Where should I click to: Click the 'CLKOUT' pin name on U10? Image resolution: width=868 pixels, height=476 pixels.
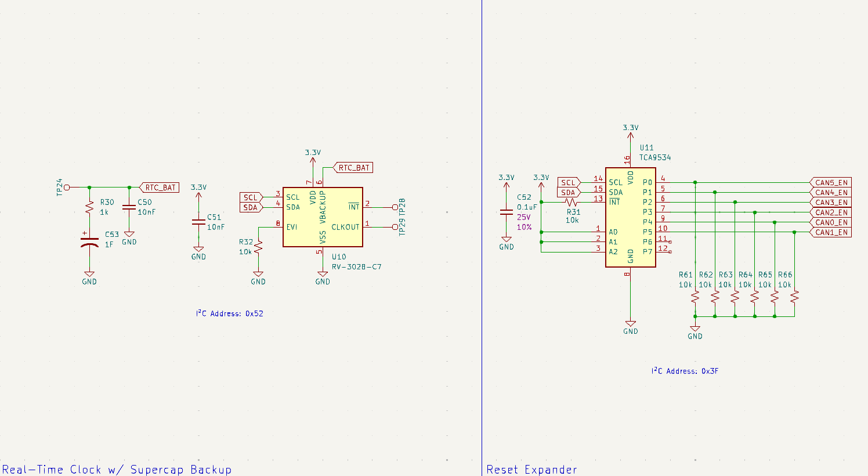click(345, 227)
